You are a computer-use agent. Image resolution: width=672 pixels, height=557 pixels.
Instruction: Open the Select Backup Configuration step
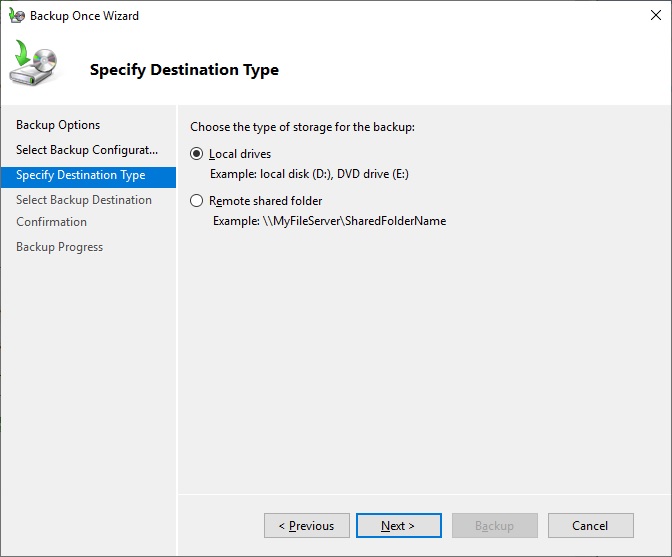point(87,150)
